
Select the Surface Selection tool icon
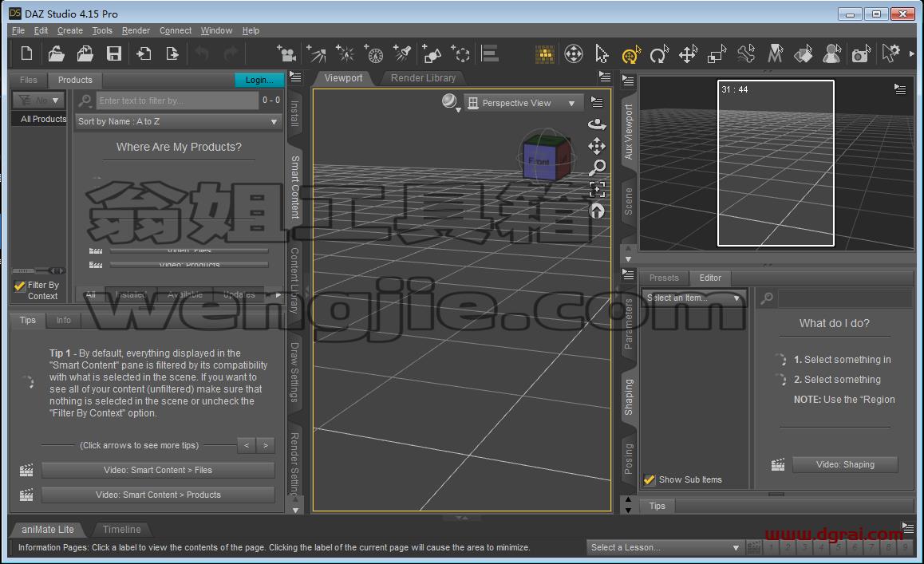pos(804,54)
